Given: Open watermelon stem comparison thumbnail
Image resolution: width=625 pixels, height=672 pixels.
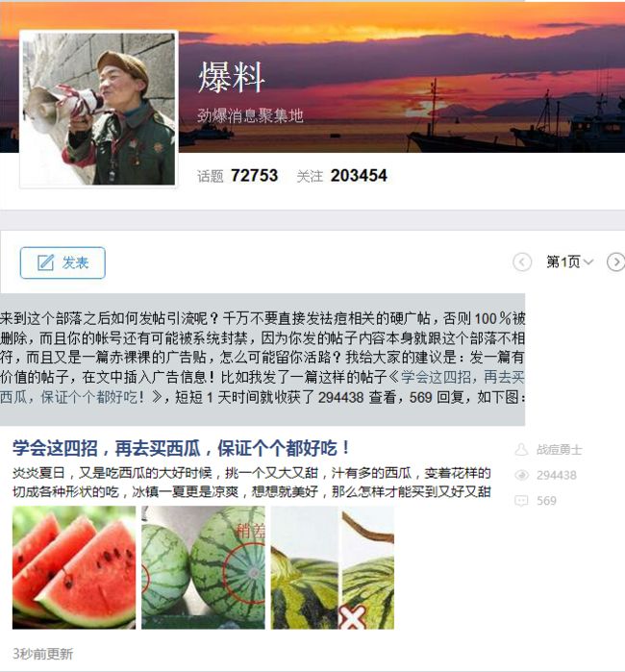Looking at the screenshot, I should pyautogui.click(x=333, y=567).
